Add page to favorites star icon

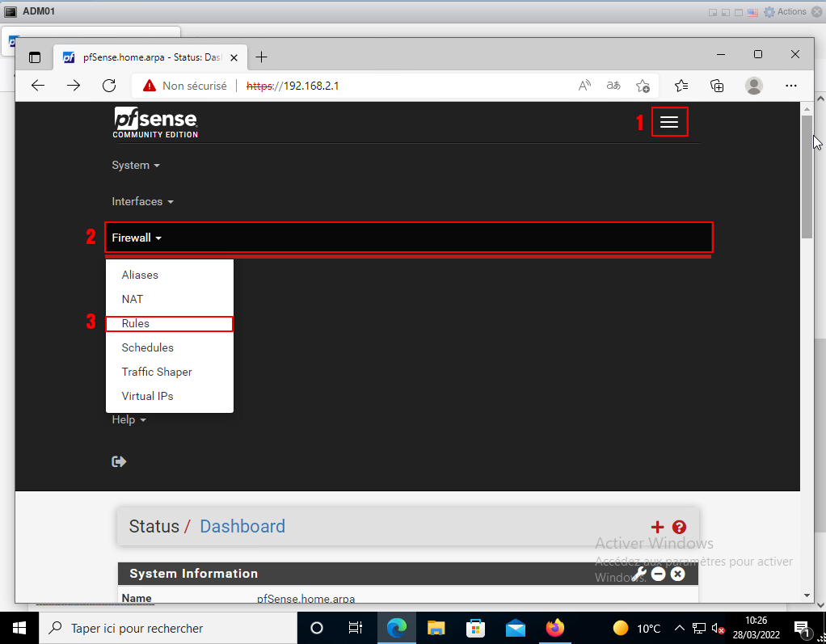point(643,86)
